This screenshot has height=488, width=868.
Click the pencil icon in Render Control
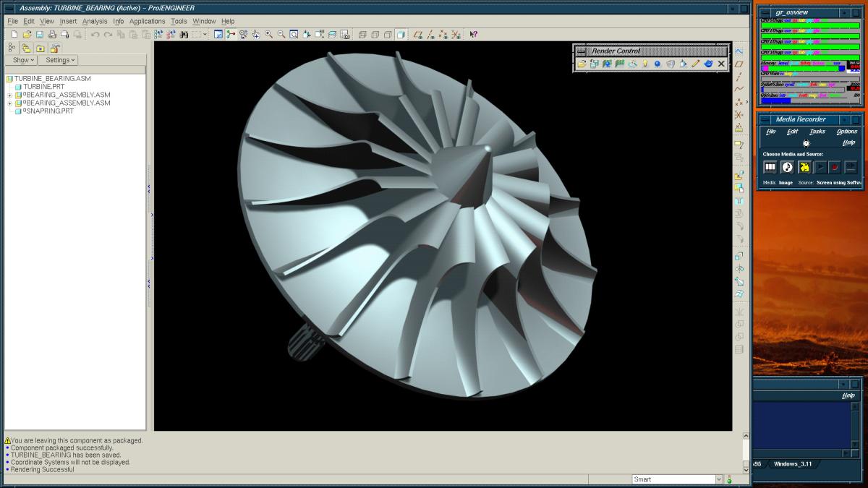tap(695, 64)
